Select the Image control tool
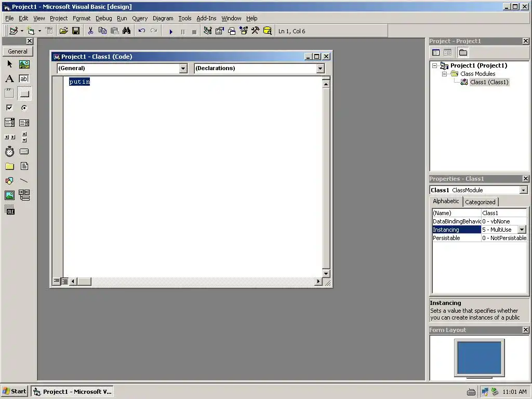The width and height of the screenshot is (532, 399). [9, 195]
